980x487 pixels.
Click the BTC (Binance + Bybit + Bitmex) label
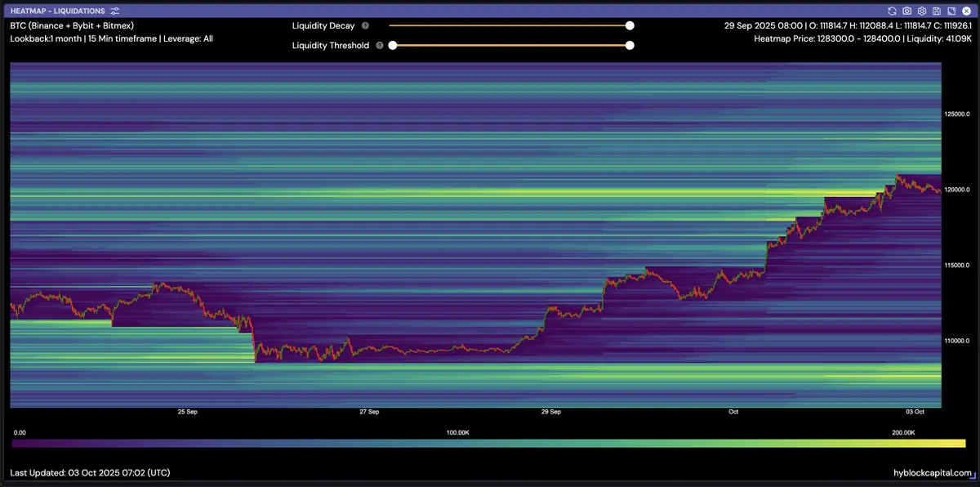(72, 25)
